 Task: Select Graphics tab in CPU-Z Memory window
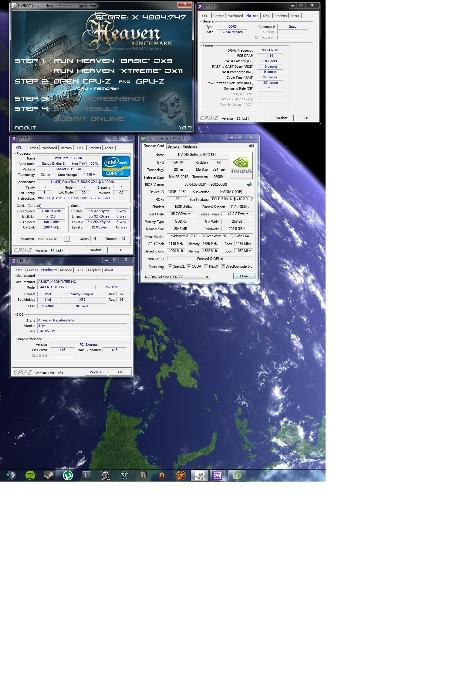click(280, 16)
